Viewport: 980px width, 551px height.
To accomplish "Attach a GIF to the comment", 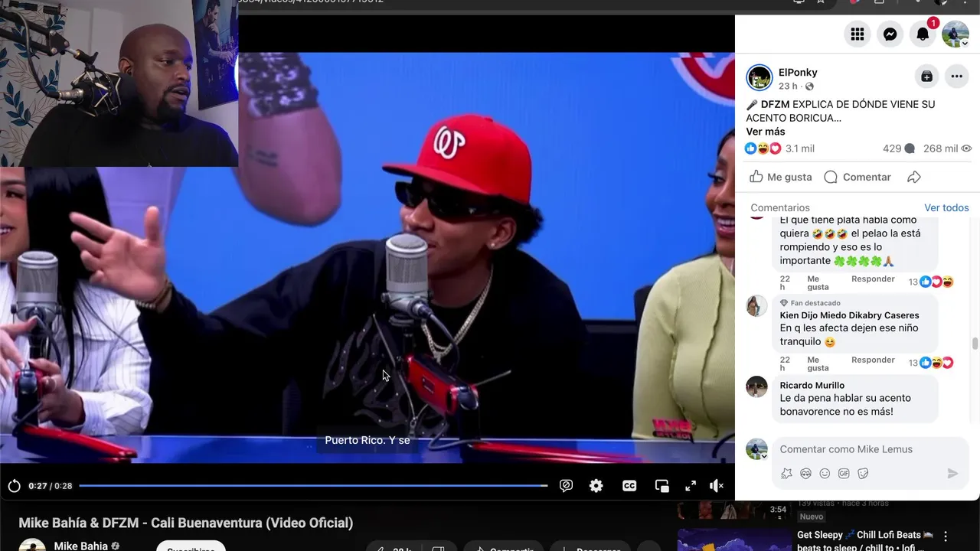I will pyautogui.click(x=844, y=474).
